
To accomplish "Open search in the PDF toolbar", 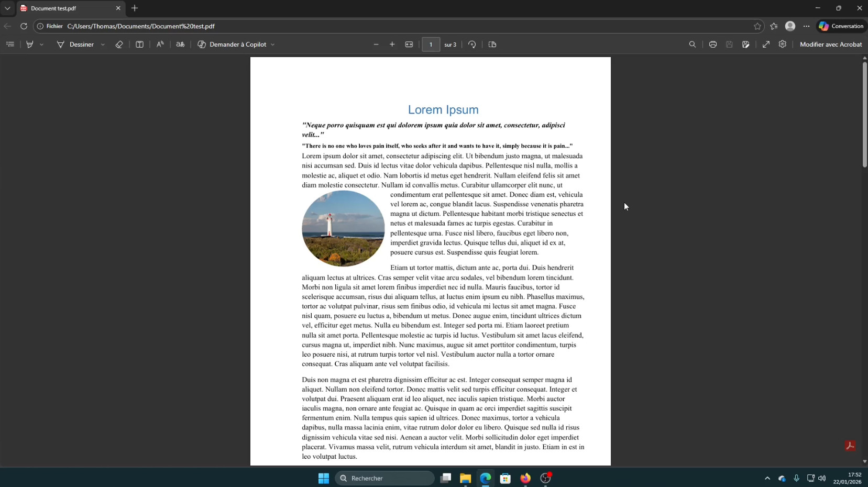I will pyautogui.click(x=692, y=45).
